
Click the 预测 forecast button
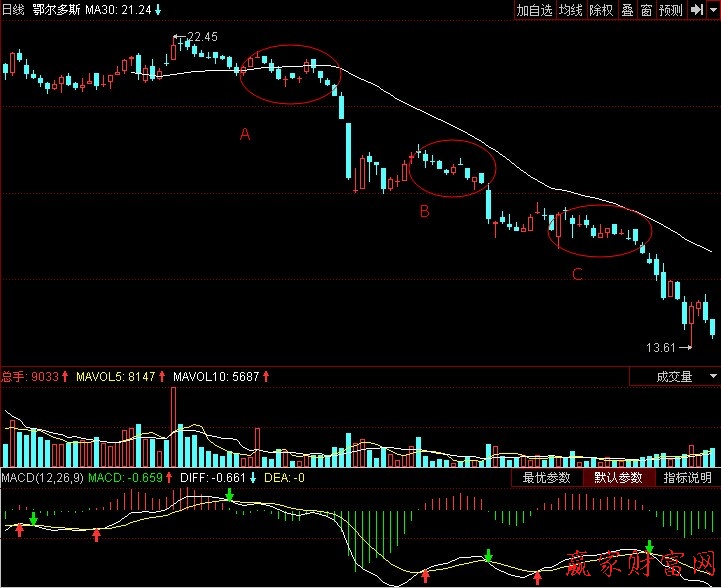670,10
